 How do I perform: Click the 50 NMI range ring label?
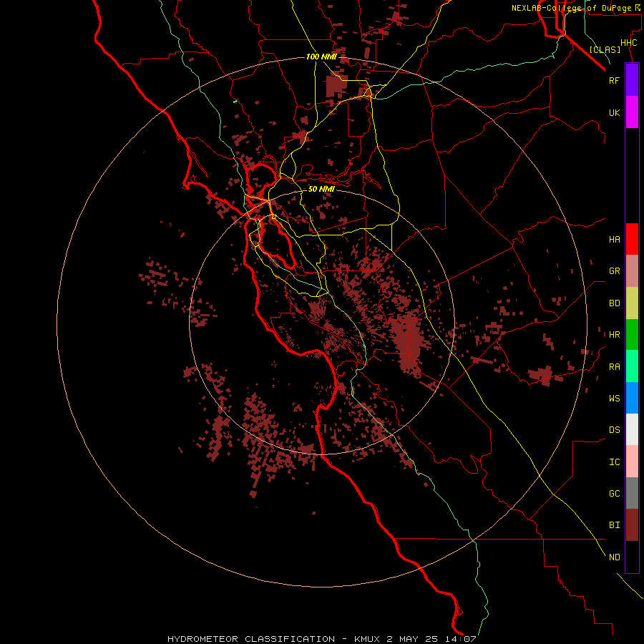[x=321, y=189]
